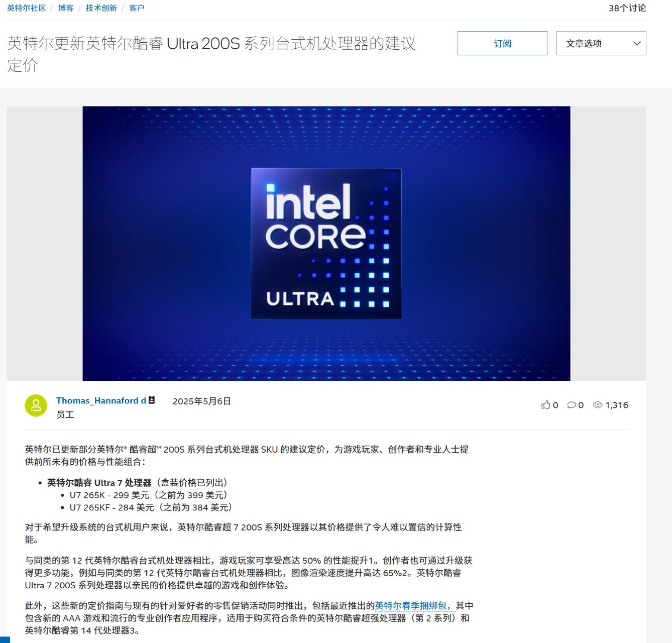Click the 英特尔酷睿 Ultra 7 处理器 bullet heading
This screenshot has height=643, width=672.
[x=99, y=482]
